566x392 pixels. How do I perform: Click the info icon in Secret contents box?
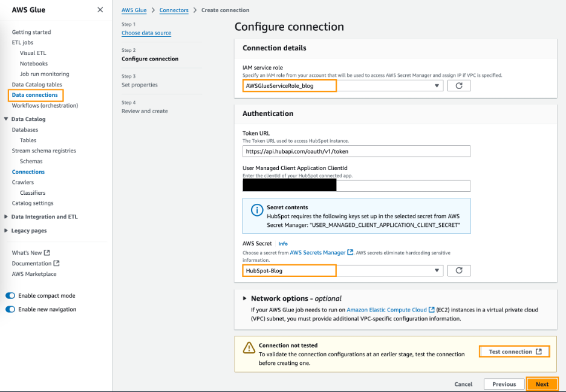pos(256,210)
